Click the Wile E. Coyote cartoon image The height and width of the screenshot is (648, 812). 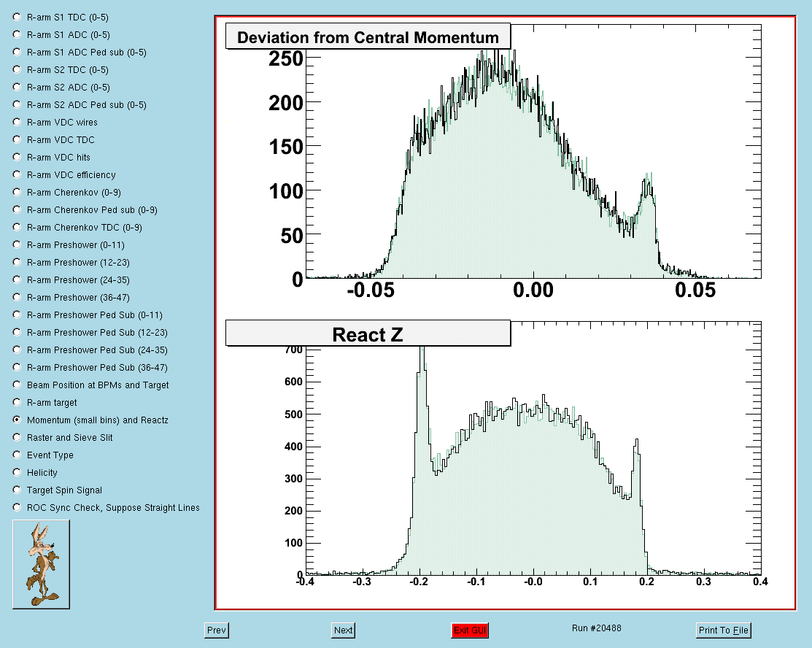(41, 564)
